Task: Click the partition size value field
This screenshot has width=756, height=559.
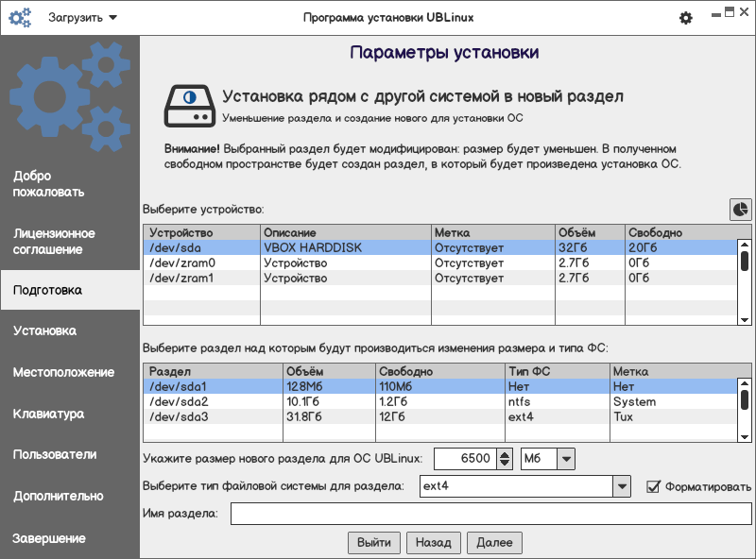Action: [x=464, y=459]
